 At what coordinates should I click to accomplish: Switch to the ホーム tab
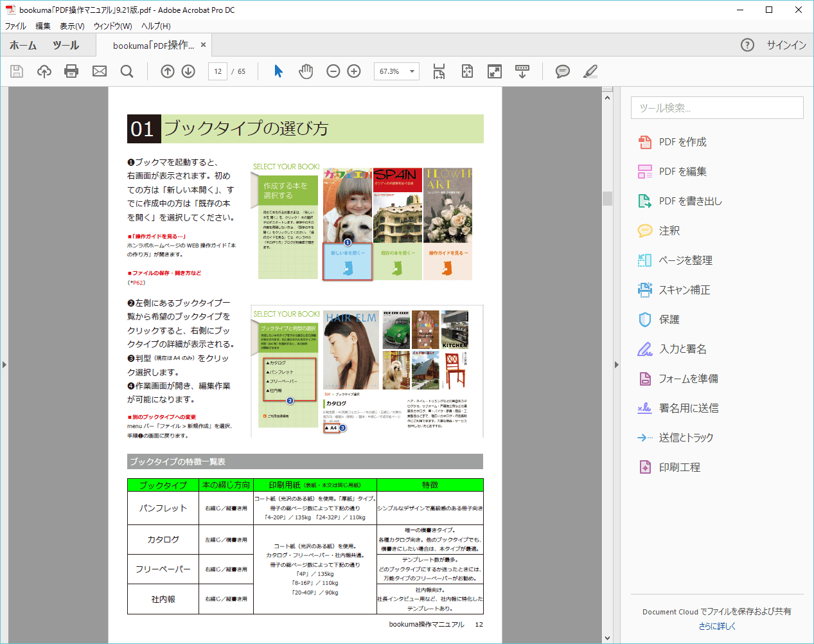pyautogui.click(x=23, y=45)
